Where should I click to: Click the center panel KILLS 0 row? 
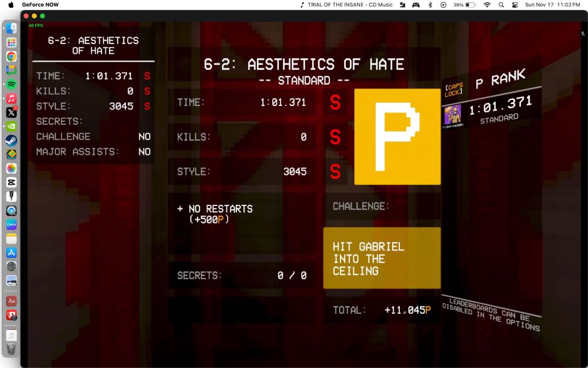click(242, 137)
